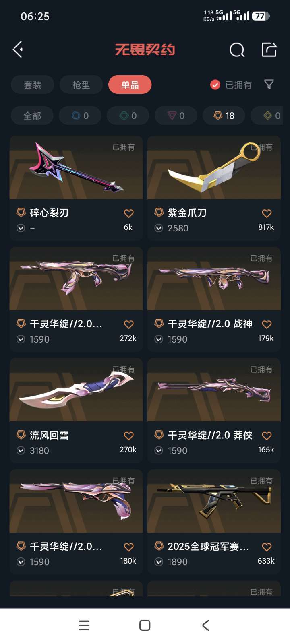Open the filter funnel icon
The width and height of the screenshot is (290, 644).
tap(269, 84)
